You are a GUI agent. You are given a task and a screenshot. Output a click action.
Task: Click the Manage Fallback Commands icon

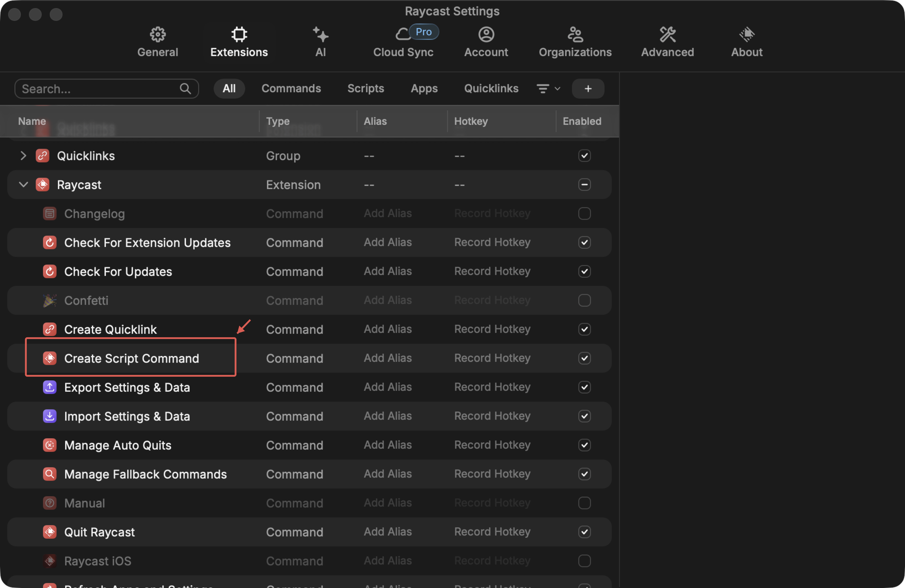pyautogui.click(x=50, y=474)
